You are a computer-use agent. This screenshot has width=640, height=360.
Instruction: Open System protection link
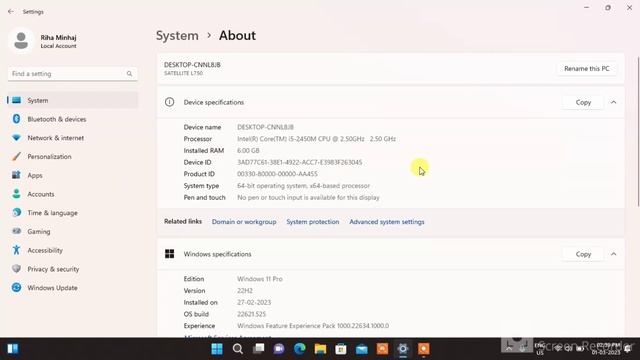(x=313, y=222)
